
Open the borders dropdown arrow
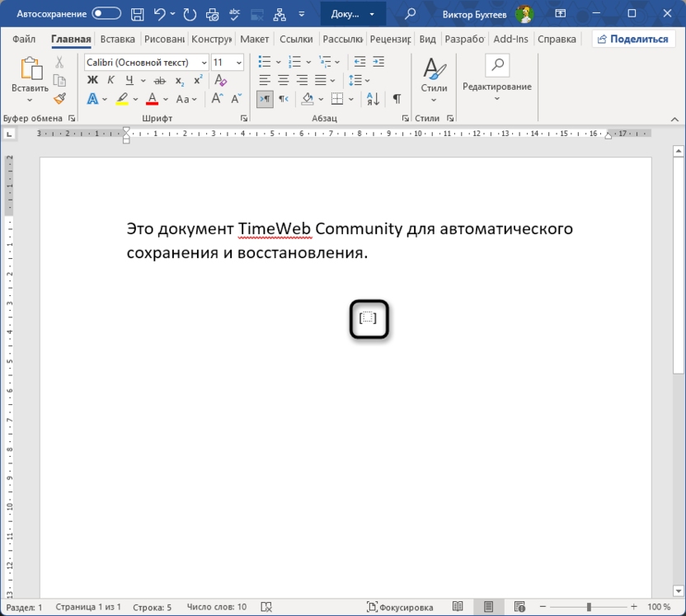click(x=351, y=99)
